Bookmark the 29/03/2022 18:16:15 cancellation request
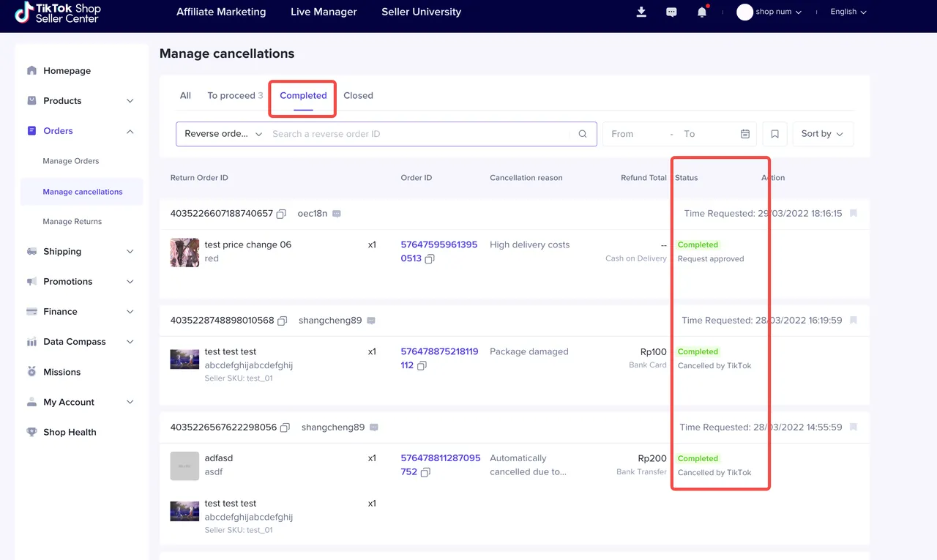 click(854, 214)
